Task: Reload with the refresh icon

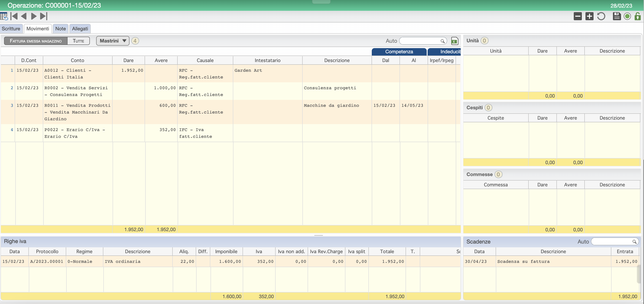Action: (x=601, y=16)
